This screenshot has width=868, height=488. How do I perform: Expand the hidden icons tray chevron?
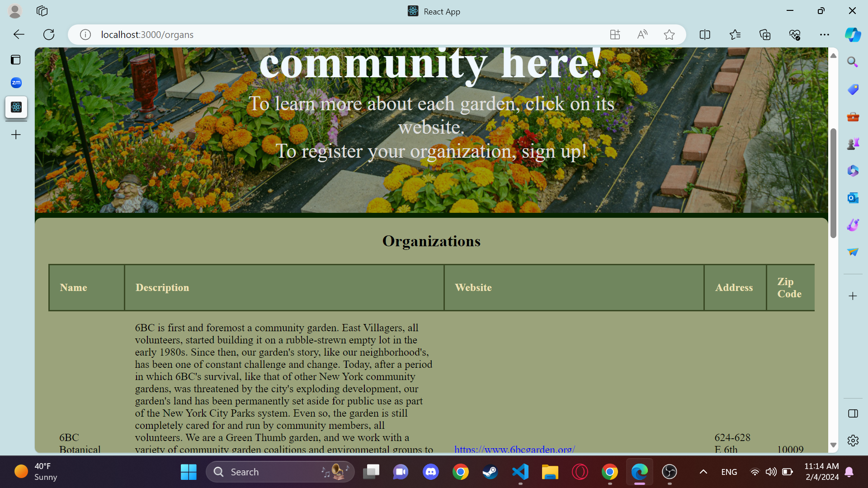click(703, 472)
